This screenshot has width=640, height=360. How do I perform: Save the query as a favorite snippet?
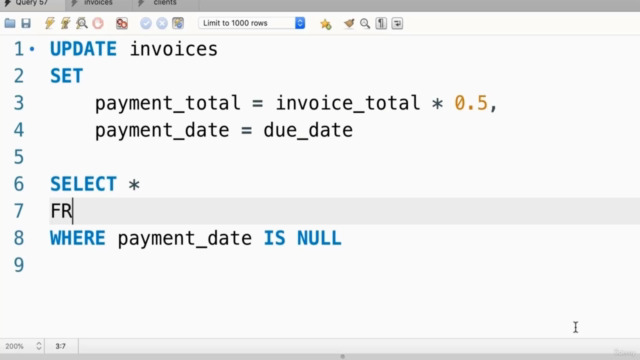(326, 24)
